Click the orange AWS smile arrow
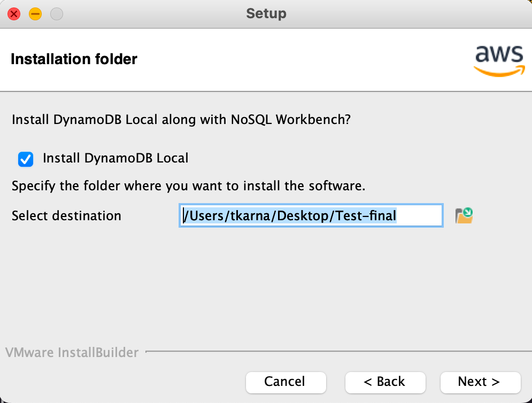Image resolution: width=532 pixels, height=403 pixels. (x=499, y=71)
